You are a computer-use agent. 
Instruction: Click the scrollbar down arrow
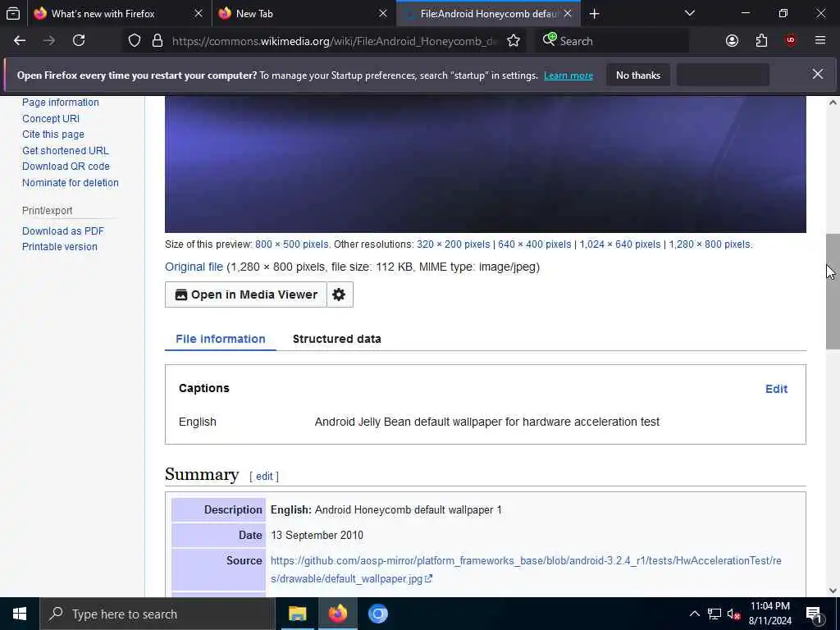point(833,591)
